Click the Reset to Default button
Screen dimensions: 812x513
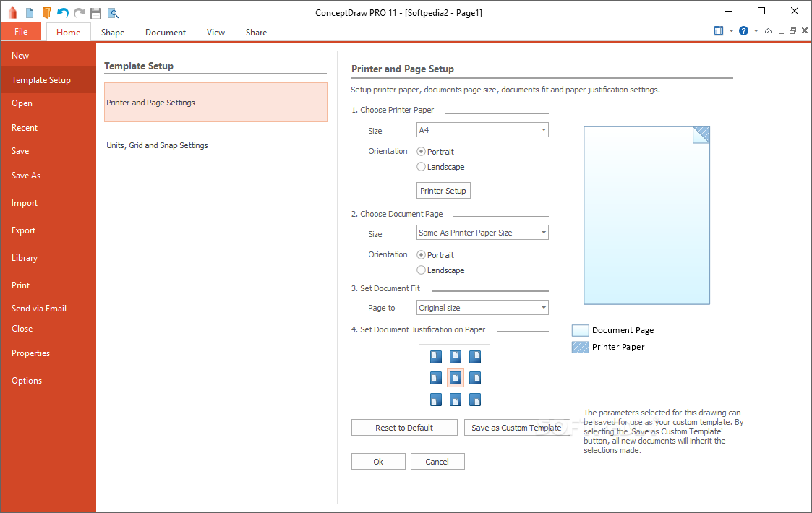[404, 428]
